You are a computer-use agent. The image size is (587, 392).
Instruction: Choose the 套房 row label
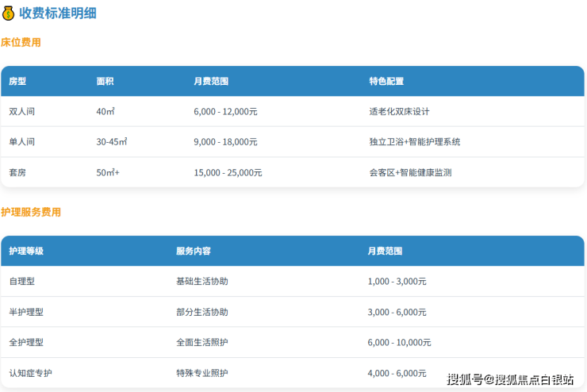pos(17,172)
